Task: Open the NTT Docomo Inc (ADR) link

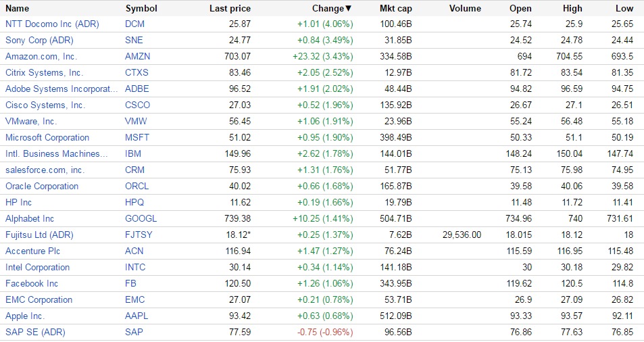Action: 52,24
